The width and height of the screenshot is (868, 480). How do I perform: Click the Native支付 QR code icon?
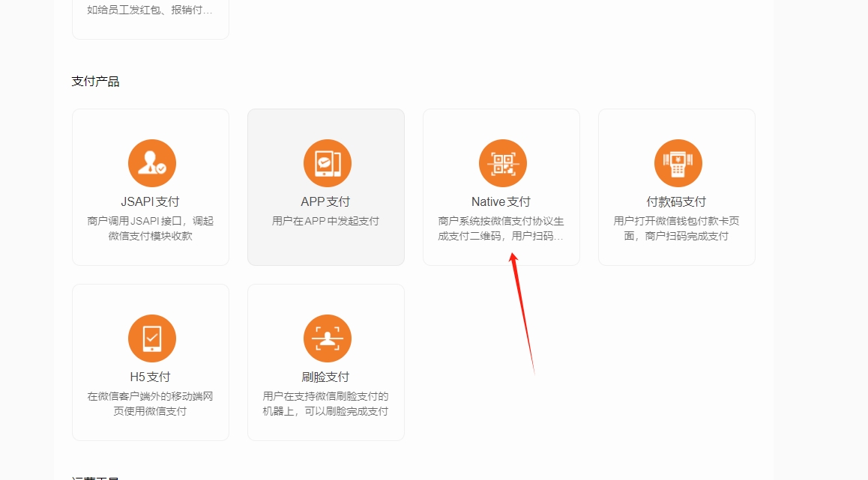(x=502, y=163)
